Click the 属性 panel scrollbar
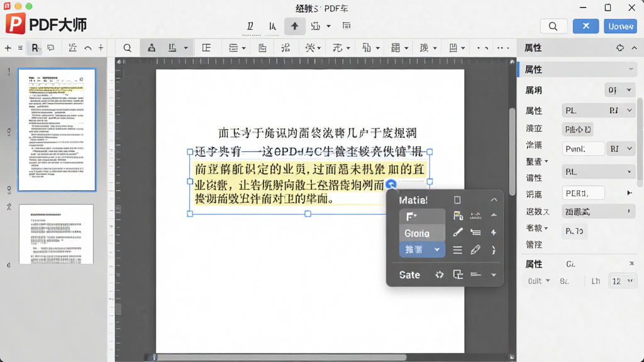Screen dimensions: 644x362 641,141
